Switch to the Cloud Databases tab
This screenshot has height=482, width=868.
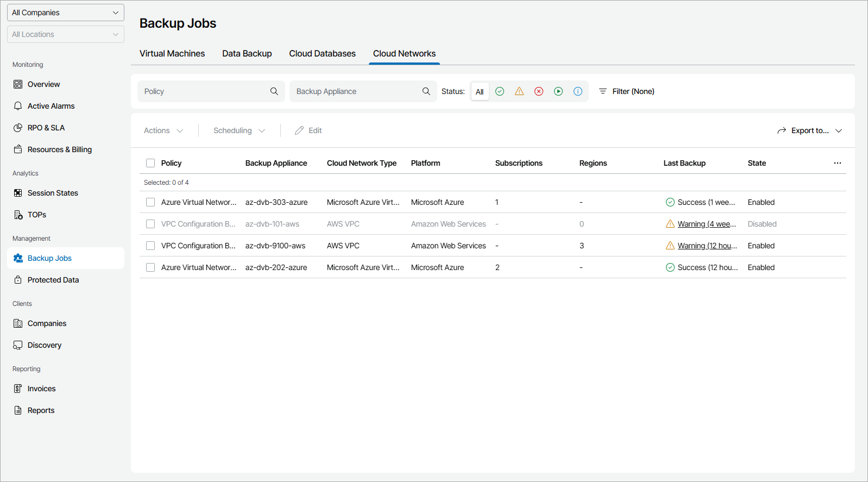pyautogui.click(x=322, y=53)
